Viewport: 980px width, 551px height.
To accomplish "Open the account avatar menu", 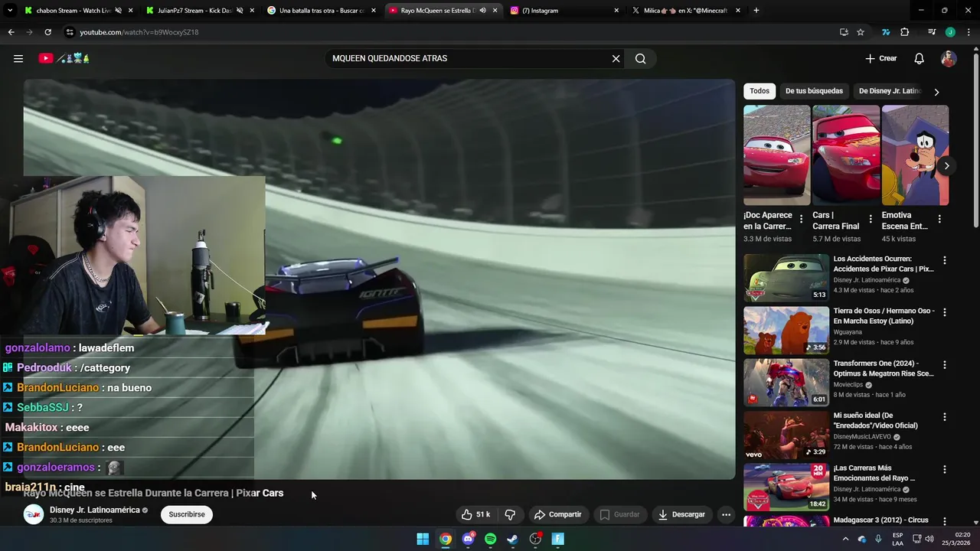I will 949,58.
